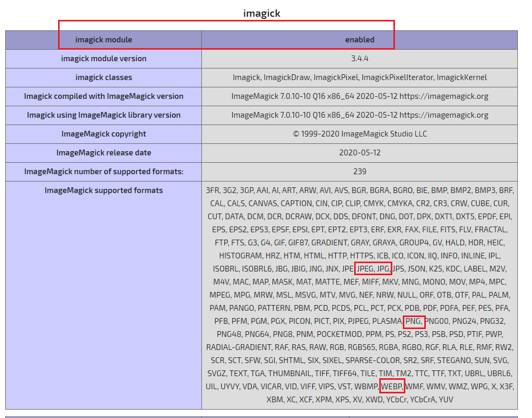The image size is (532, 418).
Task: Click the 3FR format entry
Action: click(212, 190)
